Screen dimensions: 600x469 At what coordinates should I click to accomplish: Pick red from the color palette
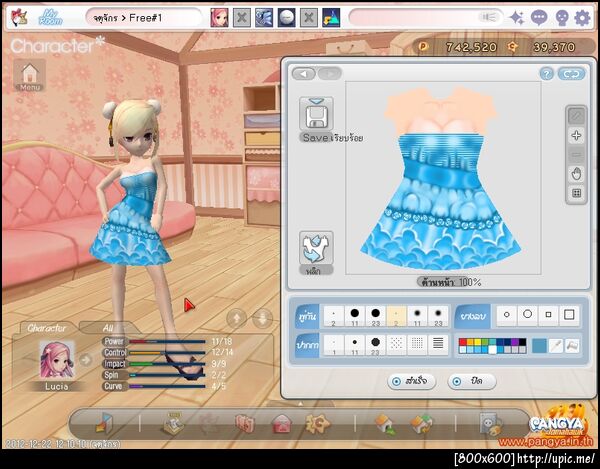(x=463, y=342)
